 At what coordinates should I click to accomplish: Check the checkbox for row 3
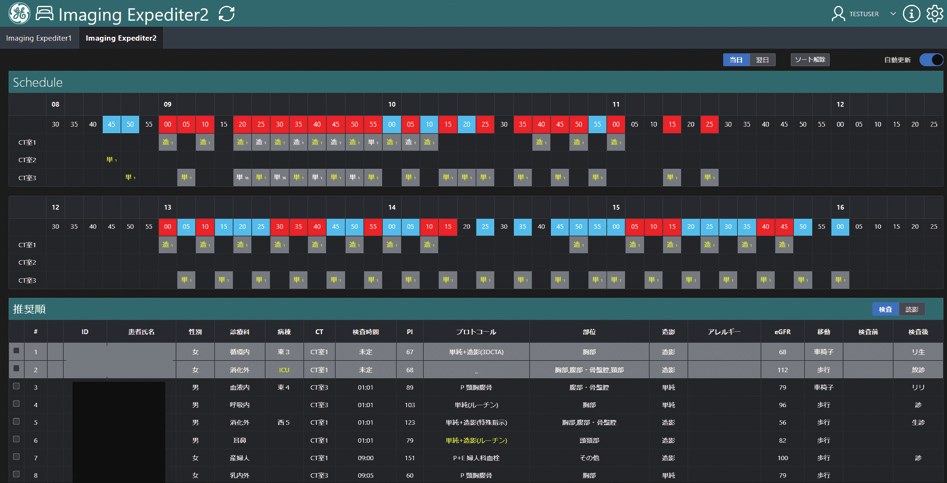pos(16,386)
